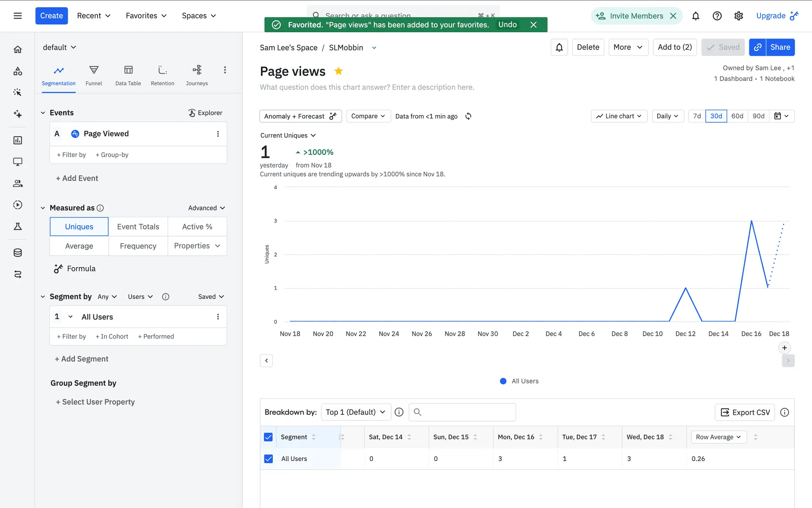Click the home icon in the sidebar

[18, 50]
